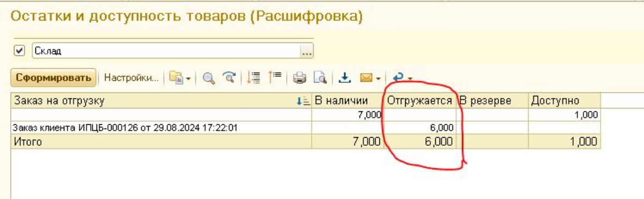
Task: Click the find next magnifier arrow icon
Action: [x=230, y=79]
